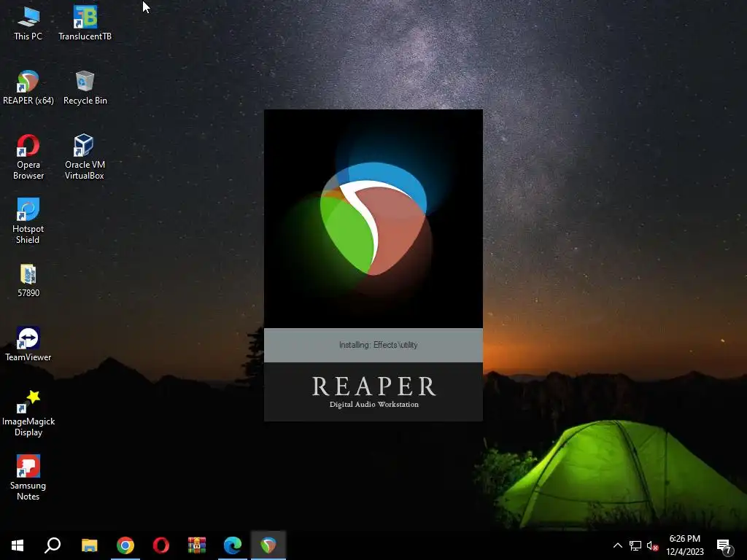Open File Explorer from the taskbar
This screenshot has width=747, height=560.
click(x=89, y=545)
